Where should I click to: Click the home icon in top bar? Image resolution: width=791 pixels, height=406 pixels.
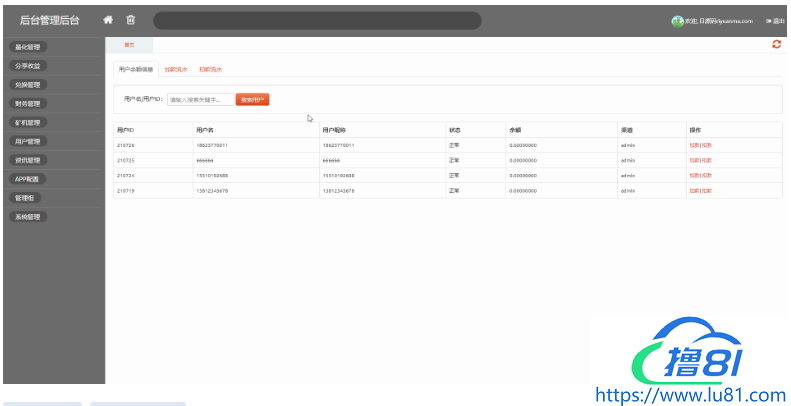point(108,20)
